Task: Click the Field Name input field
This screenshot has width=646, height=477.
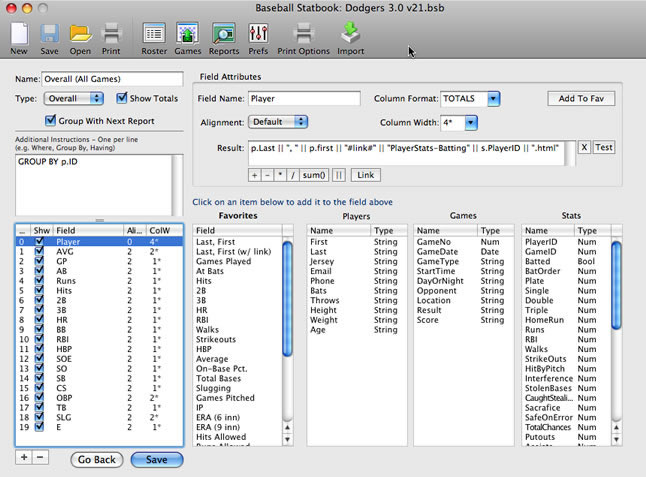Action: pos(304,98)
